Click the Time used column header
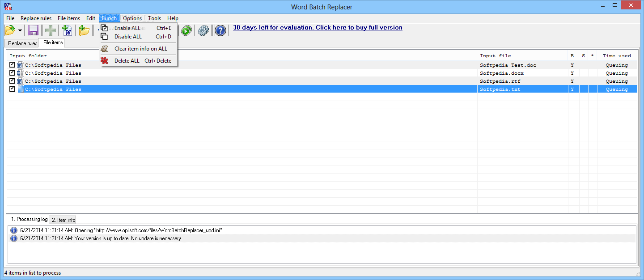This screenshot has width=644, height=280. pos(617,56)
